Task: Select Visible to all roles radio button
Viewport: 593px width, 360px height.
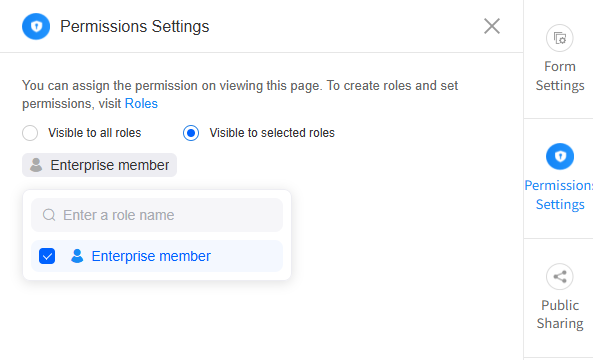Action: 30,133
